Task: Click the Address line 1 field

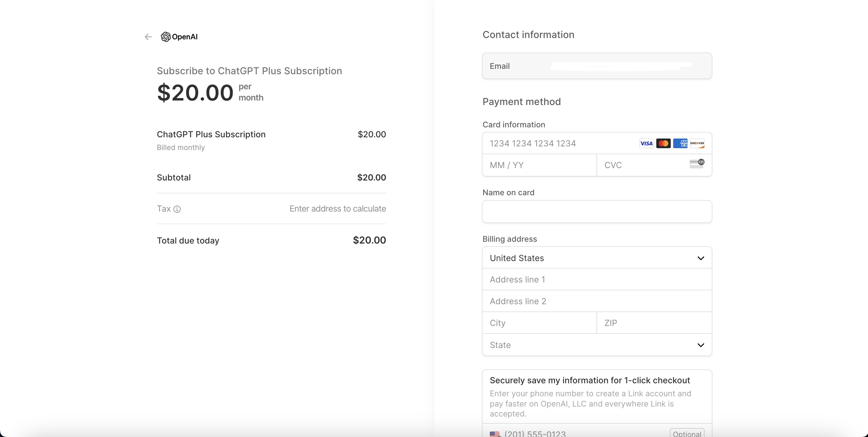Action: coord(597,279)
